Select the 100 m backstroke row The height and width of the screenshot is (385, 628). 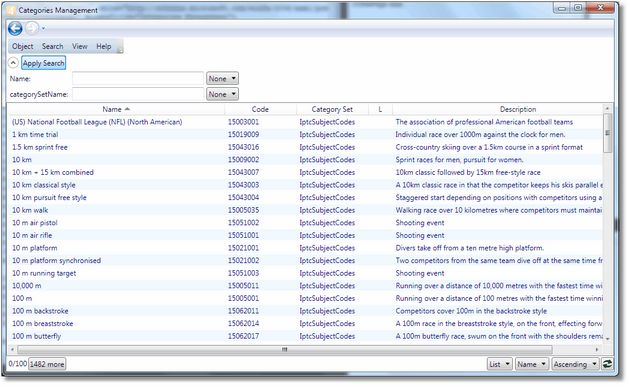pos(305,311)
